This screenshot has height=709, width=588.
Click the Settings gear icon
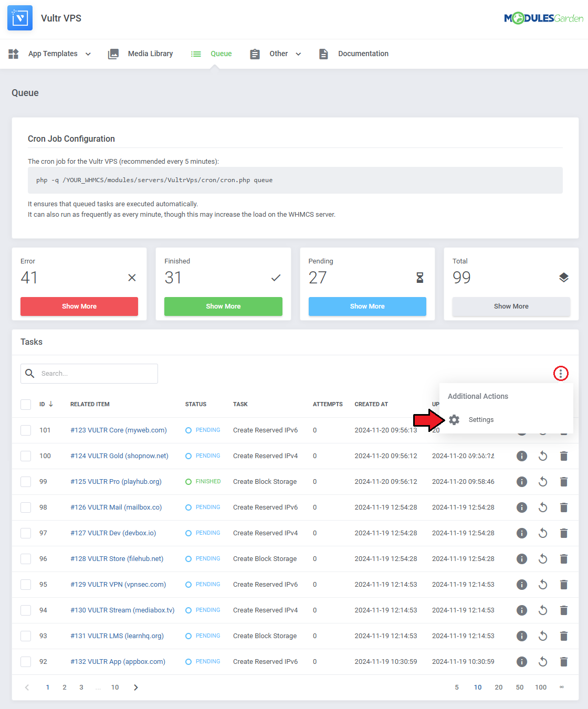(454, 420)
